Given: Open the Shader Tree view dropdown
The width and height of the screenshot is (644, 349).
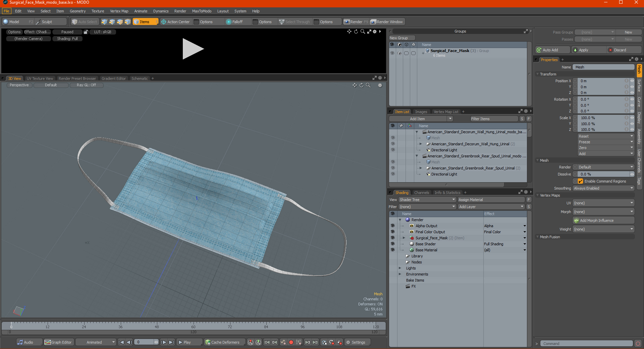Looking at the screenshot, I should click(427, 200).
